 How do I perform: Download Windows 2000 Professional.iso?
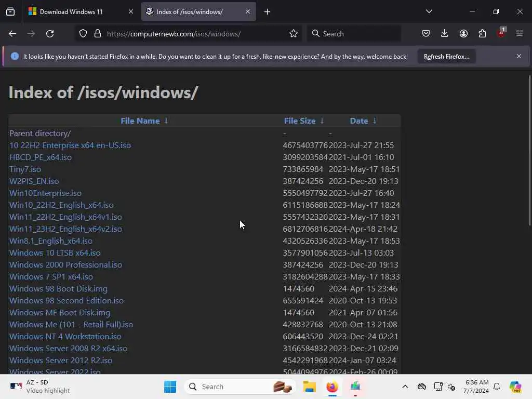(x=65, y=264)
